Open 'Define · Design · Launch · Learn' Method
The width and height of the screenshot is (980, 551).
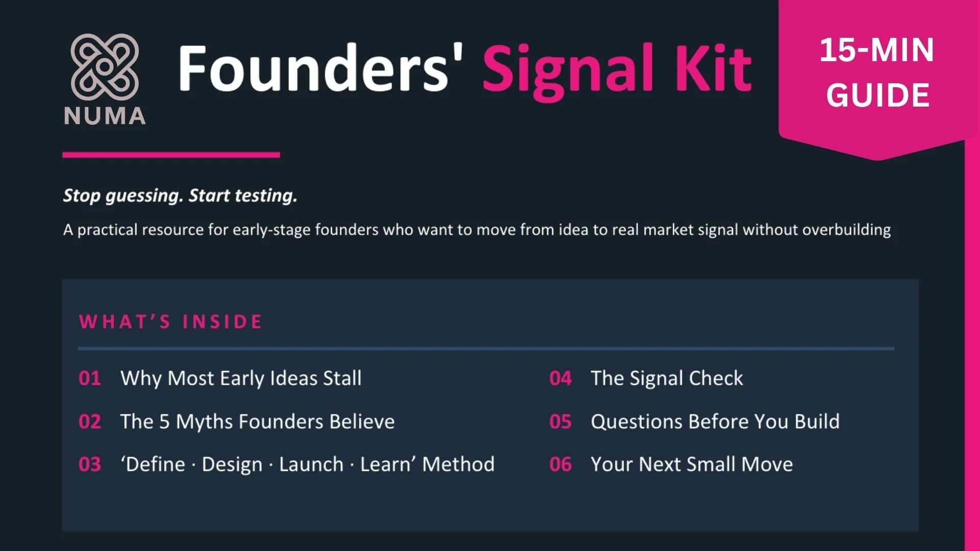[307, 465]
